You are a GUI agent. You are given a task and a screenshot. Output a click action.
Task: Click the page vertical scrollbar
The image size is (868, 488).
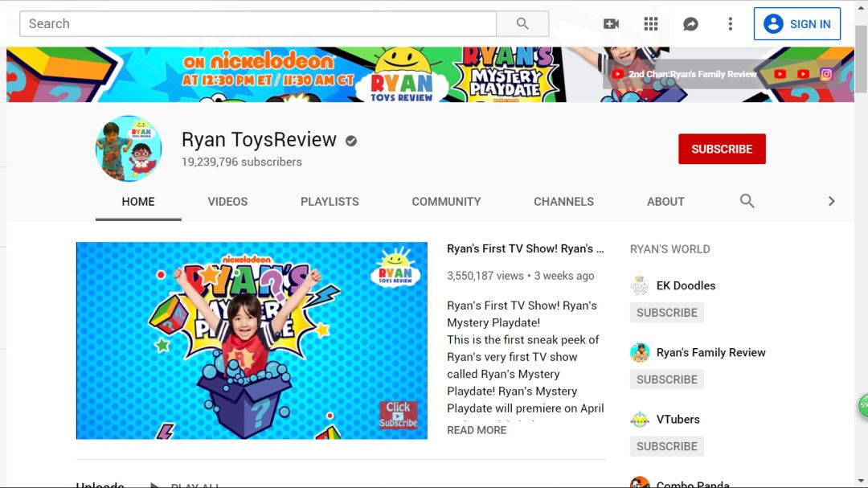point(861,58)
